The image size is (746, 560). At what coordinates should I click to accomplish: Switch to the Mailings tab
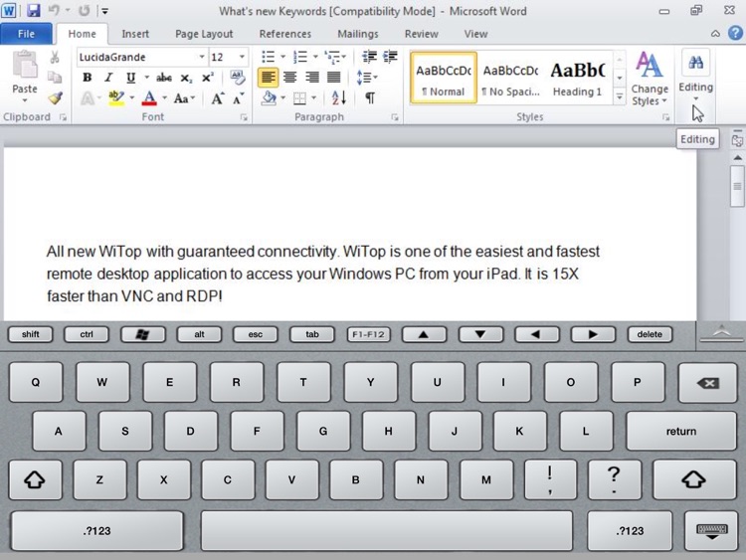(358, 34)
